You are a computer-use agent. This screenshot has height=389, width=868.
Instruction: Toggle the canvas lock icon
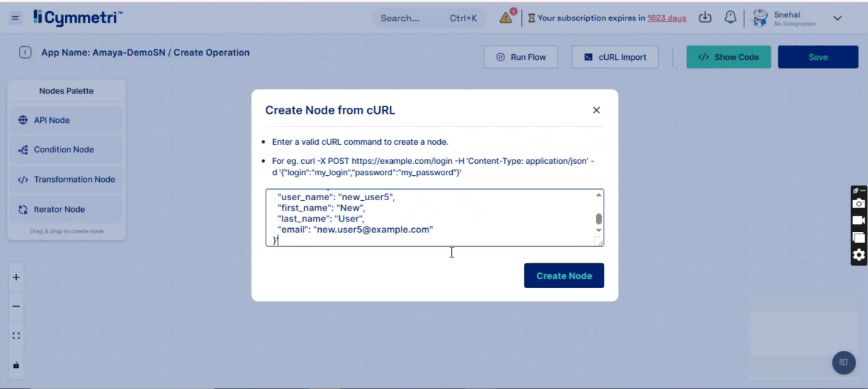pyautogui.click(x=16, y=365)
